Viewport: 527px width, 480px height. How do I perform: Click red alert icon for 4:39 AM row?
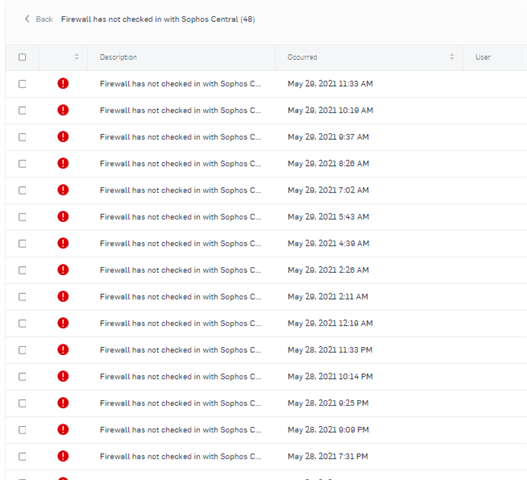click(x=63, y=243)
